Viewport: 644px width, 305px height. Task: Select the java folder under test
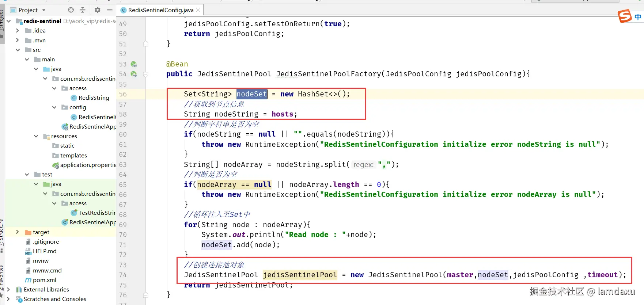(52, 184)
